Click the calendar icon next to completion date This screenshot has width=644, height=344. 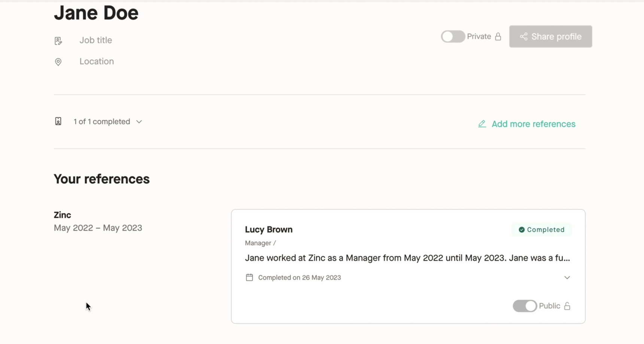(249, 277)
